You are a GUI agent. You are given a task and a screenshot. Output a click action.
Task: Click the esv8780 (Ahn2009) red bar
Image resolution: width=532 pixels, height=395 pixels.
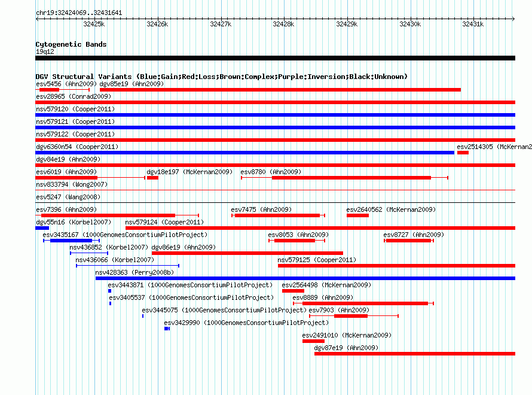pos(351,178)
